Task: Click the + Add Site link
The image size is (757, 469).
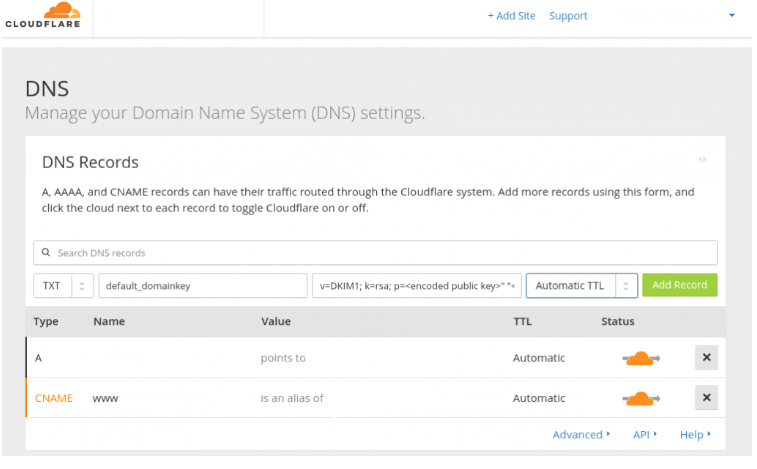Action: pyautogui.click(x=511, y=16)
